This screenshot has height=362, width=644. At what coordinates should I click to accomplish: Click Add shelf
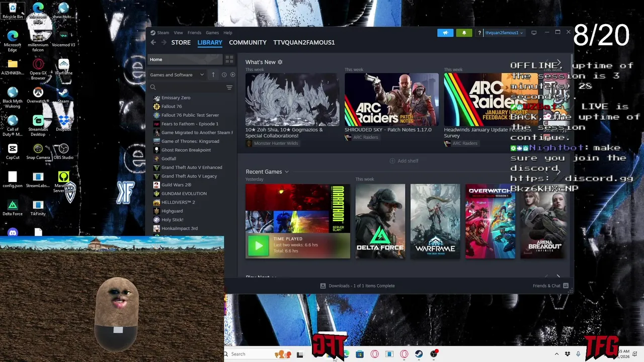(404, 161)
